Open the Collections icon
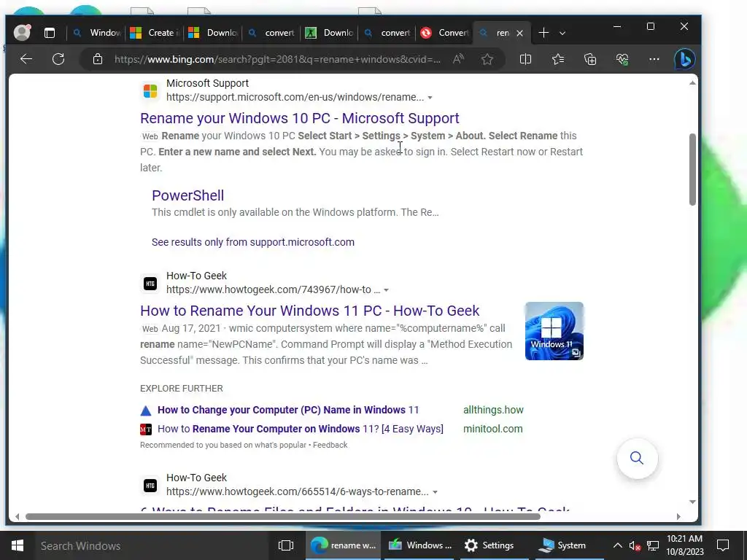The image size is (747, 560). coord(590,59)
